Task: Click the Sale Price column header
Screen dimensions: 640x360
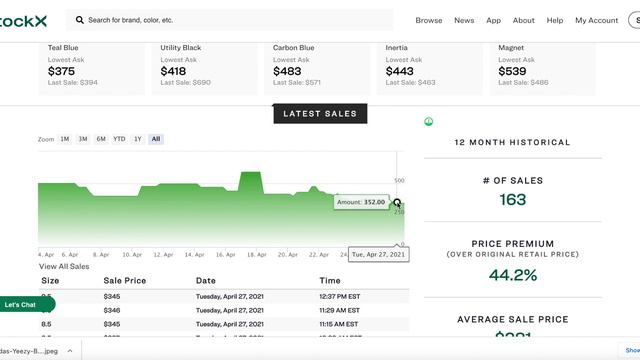Action: 124,281
